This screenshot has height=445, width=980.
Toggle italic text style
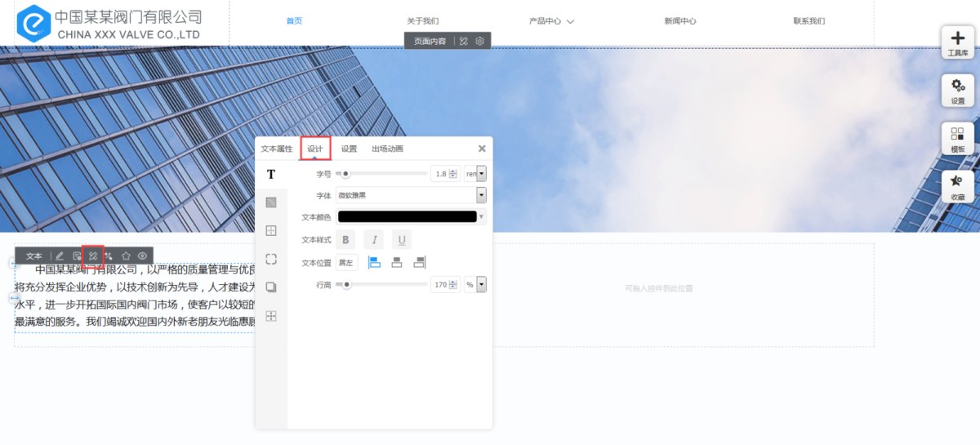pos(373,239)
